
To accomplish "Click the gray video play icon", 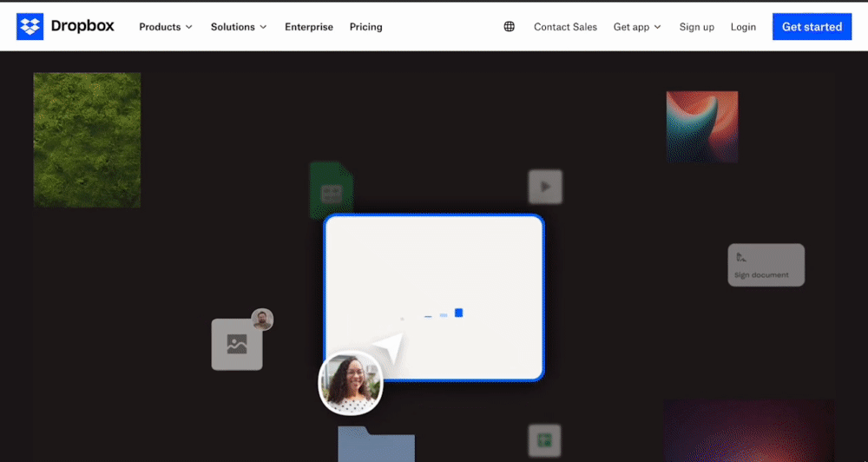I will [x=545, y=187].
